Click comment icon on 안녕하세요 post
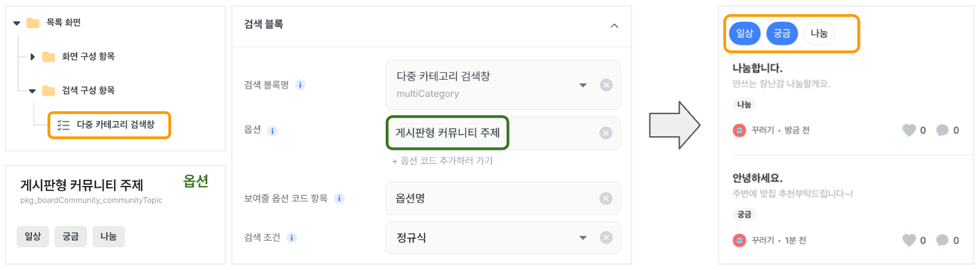 pos(943,241)
